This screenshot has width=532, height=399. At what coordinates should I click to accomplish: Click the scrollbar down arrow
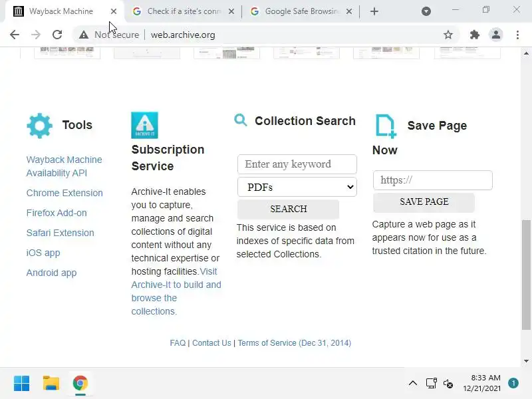[526, 361]
